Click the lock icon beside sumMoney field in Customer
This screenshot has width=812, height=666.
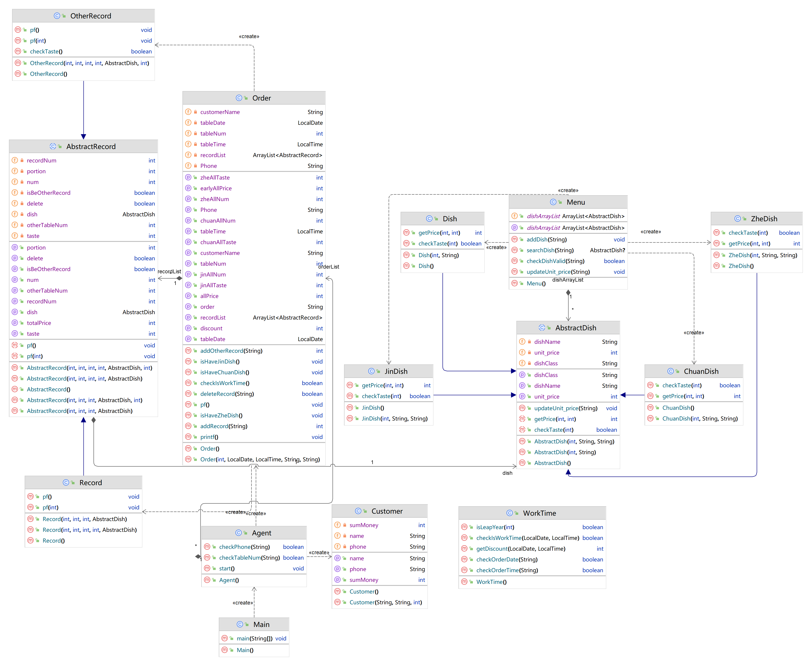345,525
